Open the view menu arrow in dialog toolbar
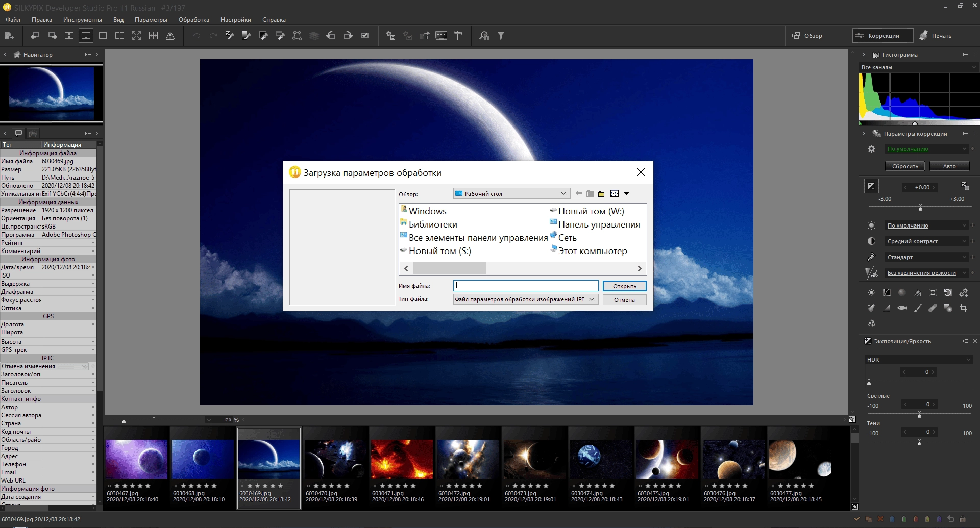The width and height of the screenshot is (980, 528). [627, 194]
